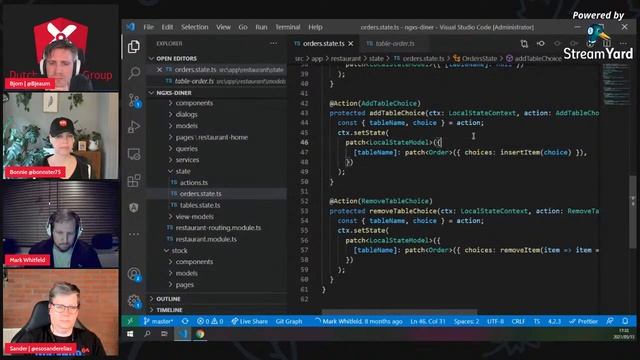
Task: Click the master branch indicator
Action: tap(158, 321)
